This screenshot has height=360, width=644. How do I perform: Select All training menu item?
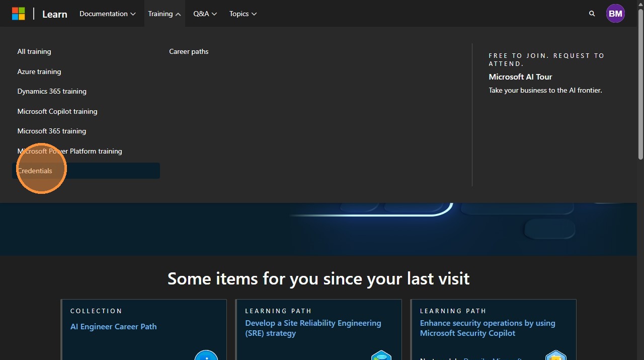click(34, 51)
